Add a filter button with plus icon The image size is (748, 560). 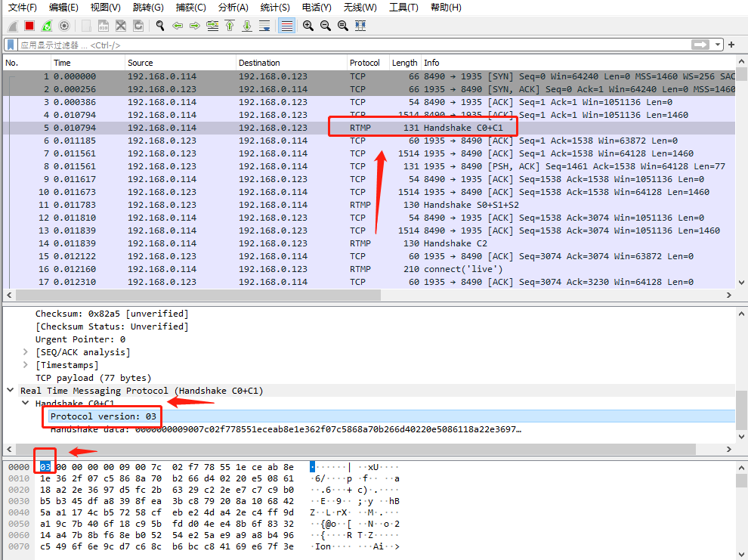(731, 45)
